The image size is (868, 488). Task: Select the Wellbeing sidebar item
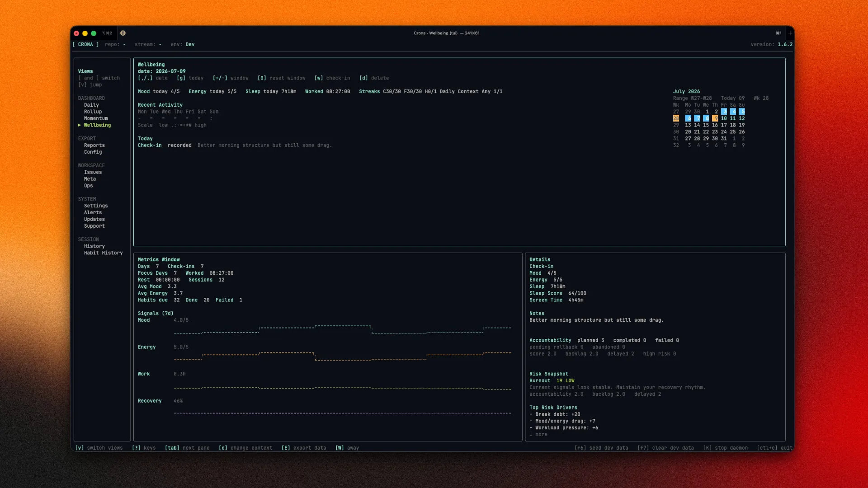pos(97,125)
